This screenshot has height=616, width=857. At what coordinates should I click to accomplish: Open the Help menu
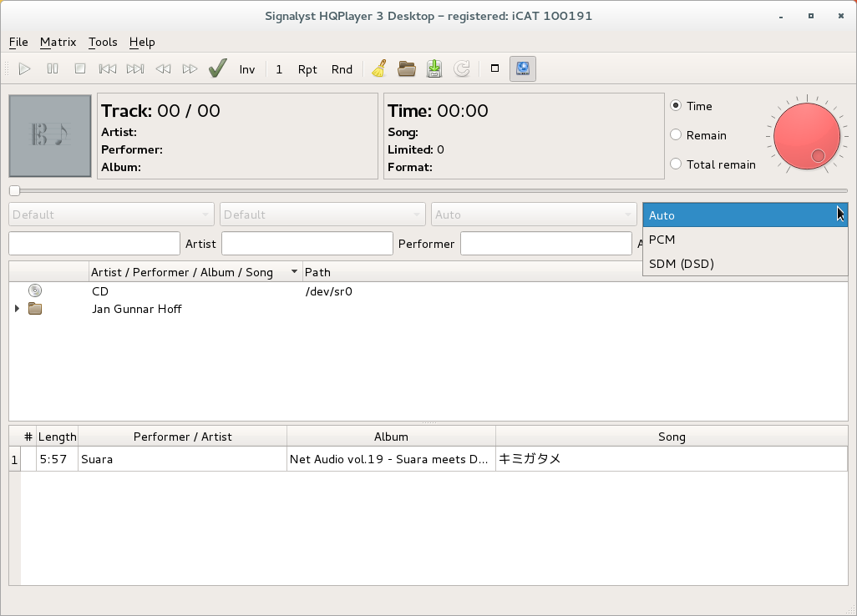[x=142, y=42]
